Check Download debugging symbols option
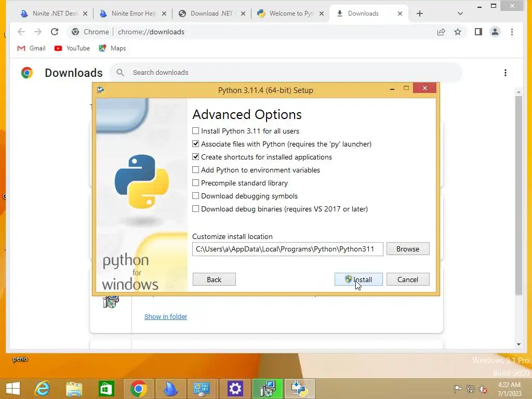The image size is (532, 399). coord(195,196)
